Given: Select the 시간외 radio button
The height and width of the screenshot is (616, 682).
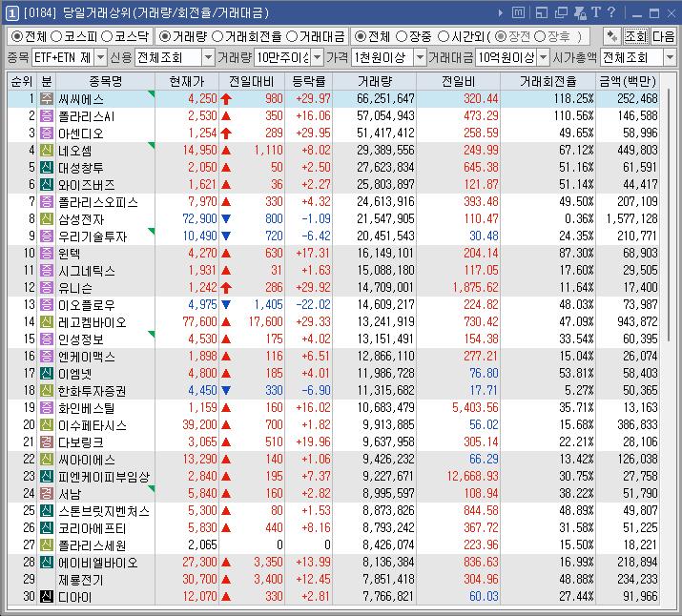Looking at the screenshot, I should pyautogui.click(x=444, y=36).
